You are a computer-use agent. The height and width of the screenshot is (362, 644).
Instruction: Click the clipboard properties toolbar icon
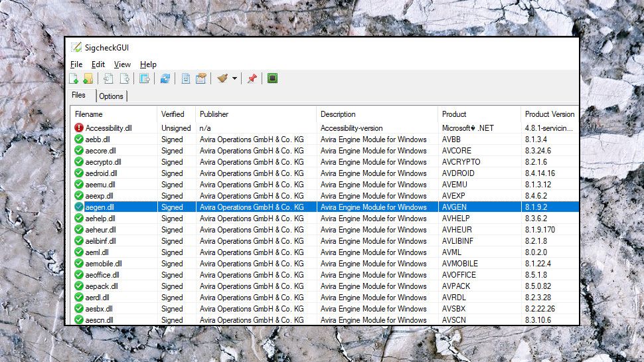(201, 78)
